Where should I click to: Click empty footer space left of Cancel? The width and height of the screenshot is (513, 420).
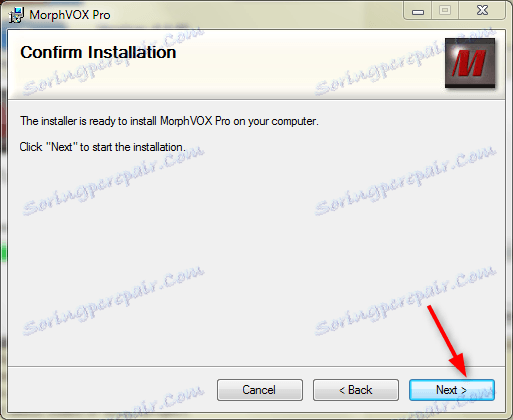tap(112, 390)
